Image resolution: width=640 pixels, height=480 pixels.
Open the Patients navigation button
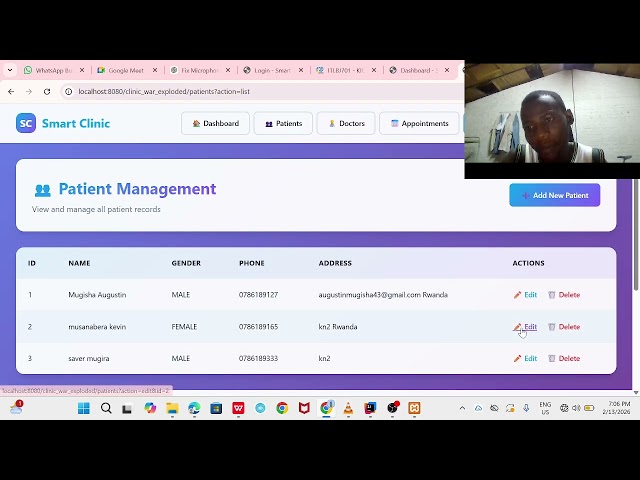[283, 123]
